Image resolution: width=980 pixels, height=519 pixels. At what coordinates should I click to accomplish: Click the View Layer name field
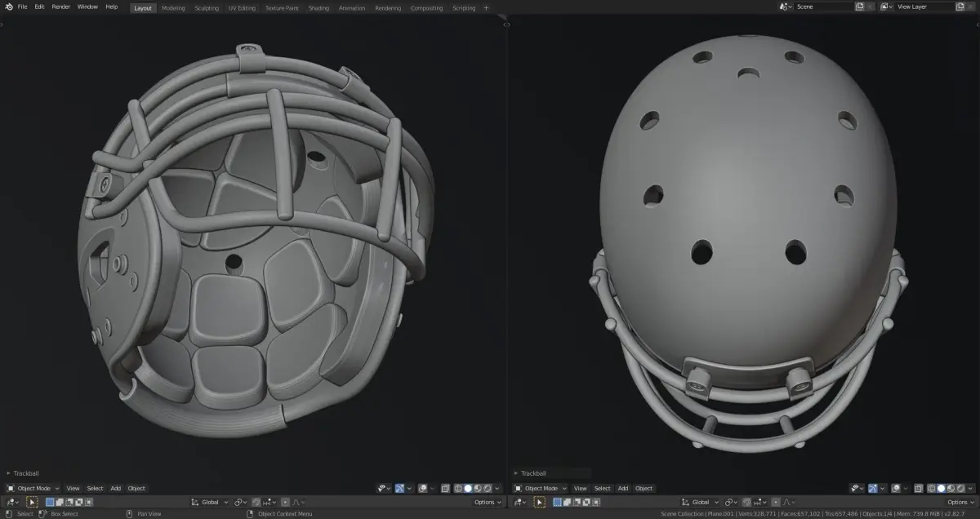coord(925,7)
